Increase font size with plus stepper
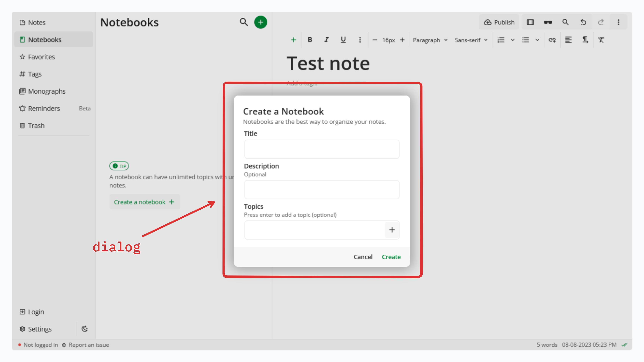The image size is (644, 362). click(402, 40)
